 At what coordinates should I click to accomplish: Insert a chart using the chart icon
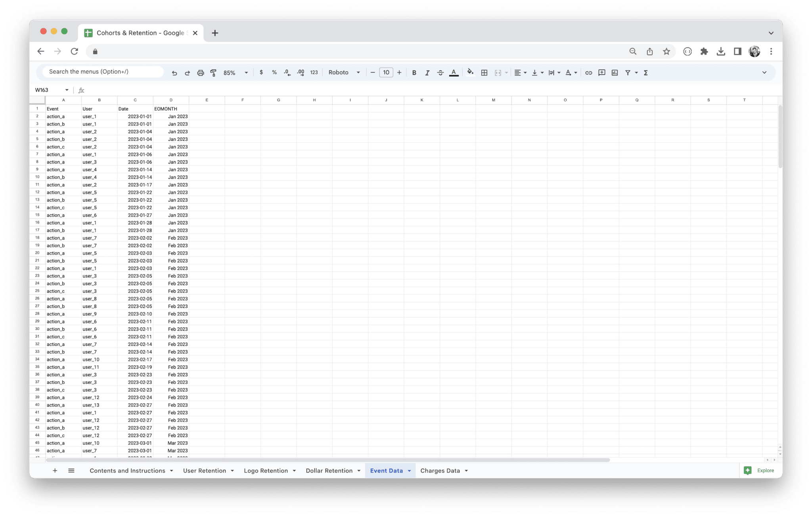coord(615,73)
